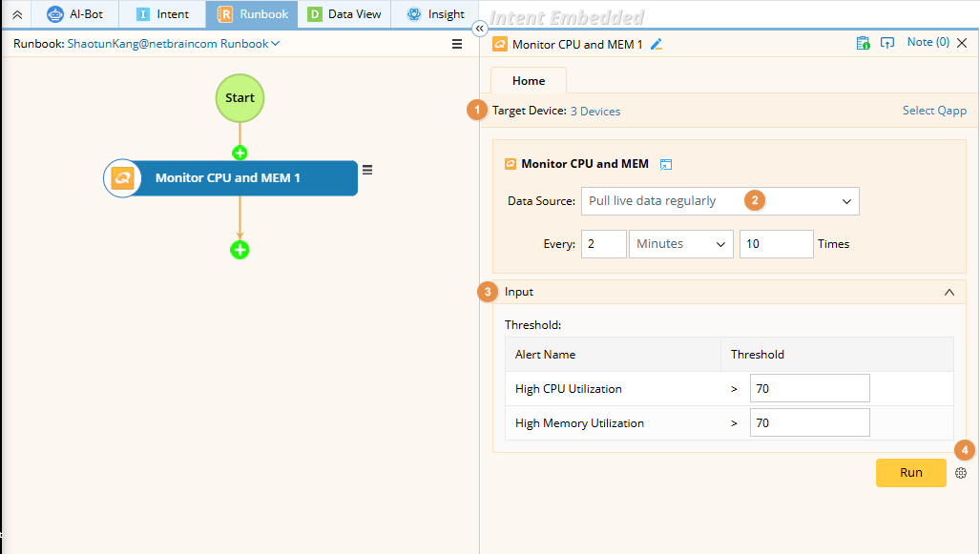Click the Monitor CPU and MEM 1 node icon

click(122, 178)
